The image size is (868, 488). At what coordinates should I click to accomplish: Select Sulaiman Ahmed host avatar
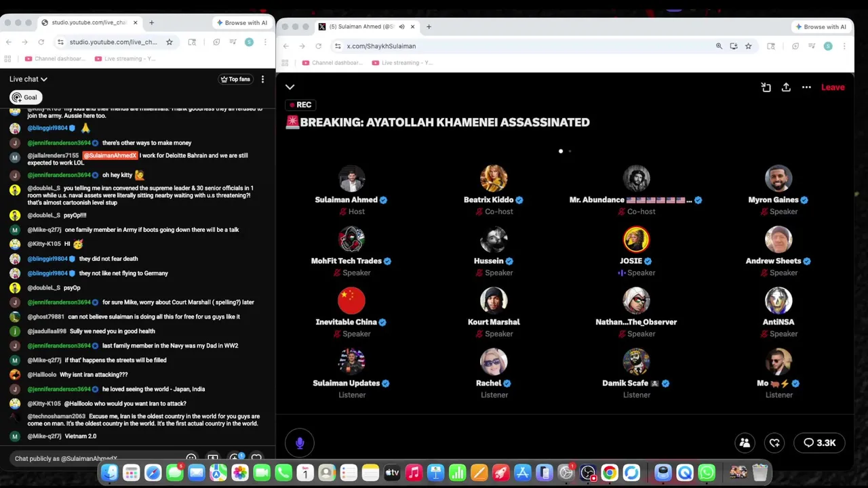point(351,179)
